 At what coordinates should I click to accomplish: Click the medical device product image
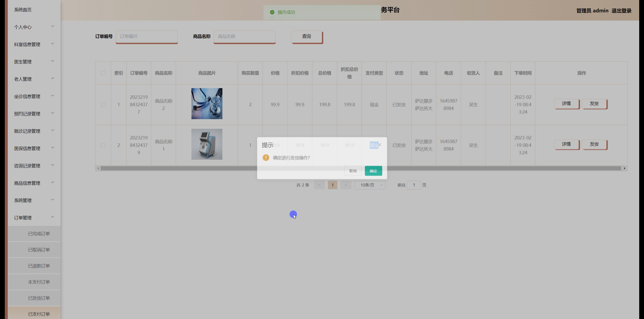[x=207, y=144]
